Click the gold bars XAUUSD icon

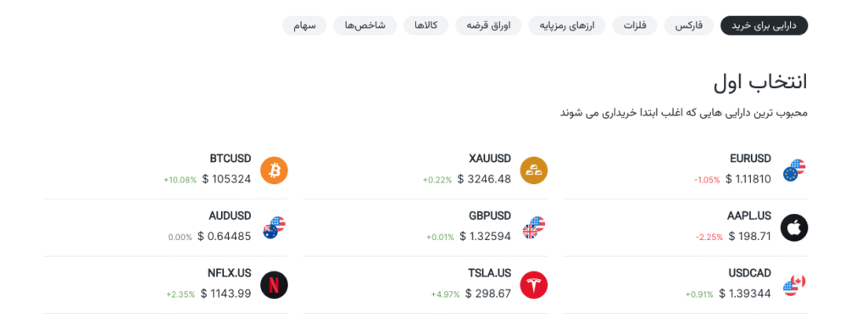point(534,171)
